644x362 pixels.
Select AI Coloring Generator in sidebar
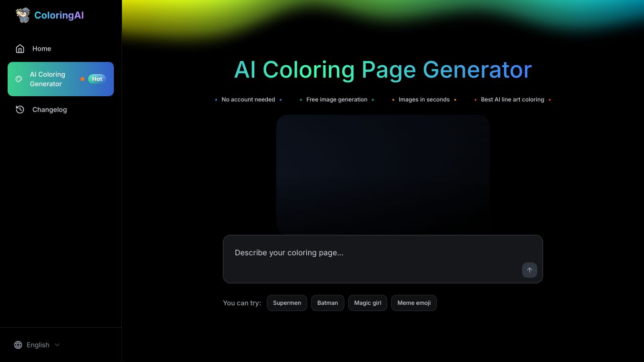click(x=60, y=79)
